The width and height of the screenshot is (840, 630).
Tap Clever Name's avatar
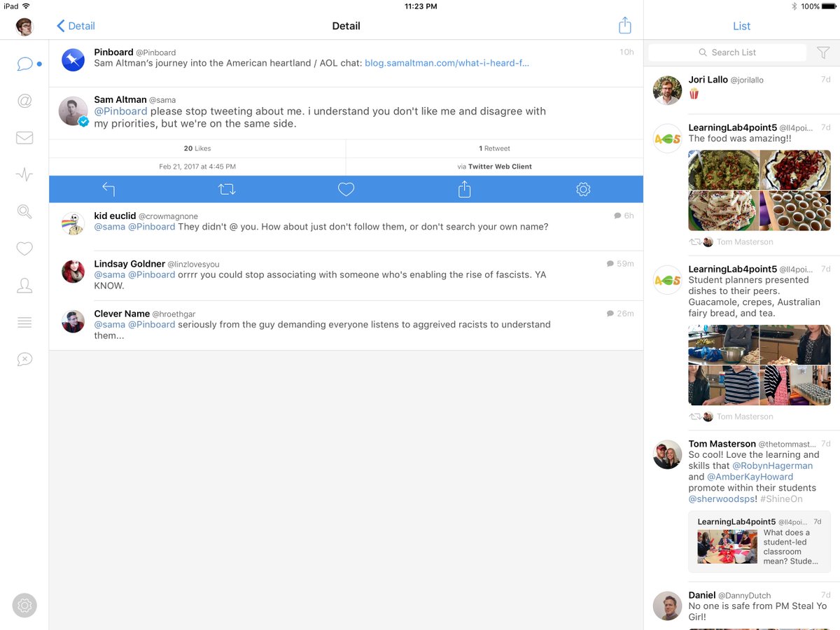coord(73,321)
